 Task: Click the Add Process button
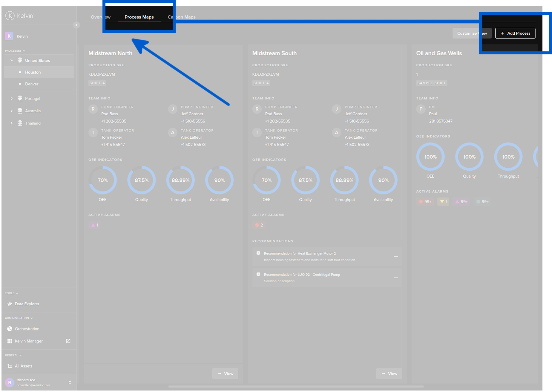(515, 33)
